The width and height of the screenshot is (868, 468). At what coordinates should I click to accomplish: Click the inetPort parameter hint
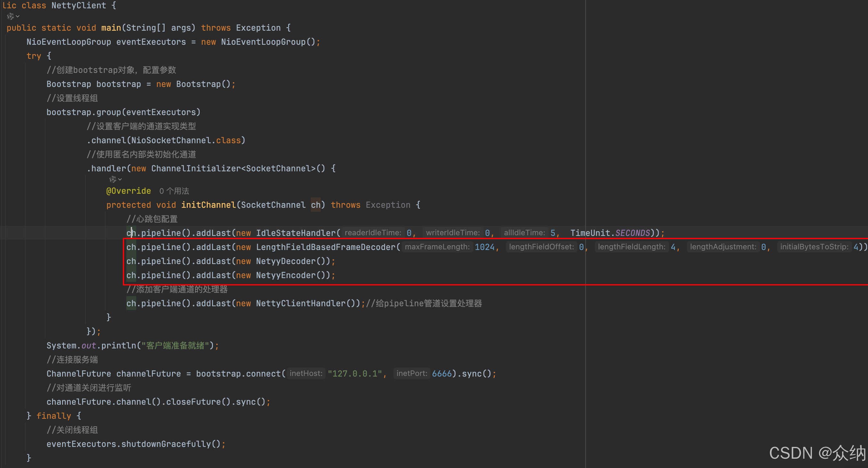tap(411, 373)
